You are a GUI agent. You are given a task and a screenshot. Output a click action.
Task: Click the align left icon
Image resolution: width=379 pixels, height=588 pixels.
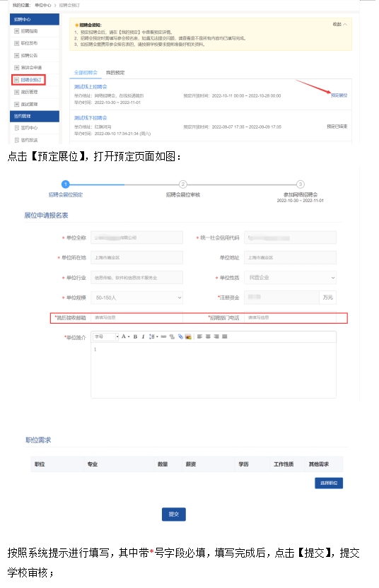(199, 336)
